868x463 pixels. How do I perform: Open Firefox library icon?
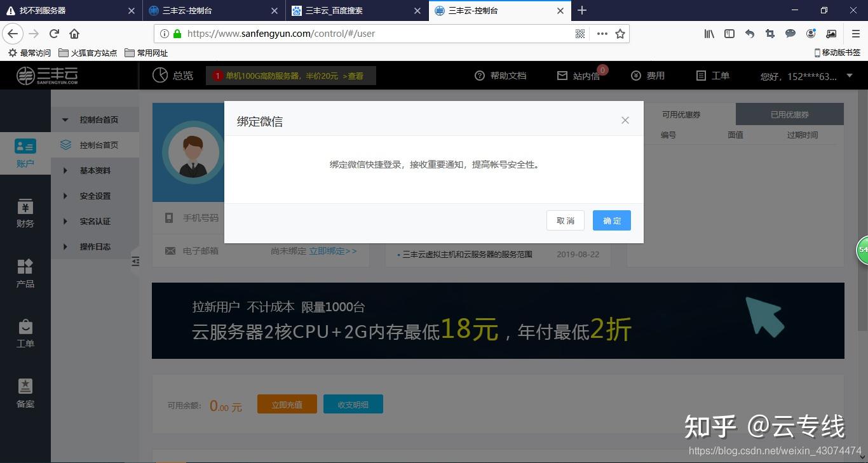click(x=709, y=34)
